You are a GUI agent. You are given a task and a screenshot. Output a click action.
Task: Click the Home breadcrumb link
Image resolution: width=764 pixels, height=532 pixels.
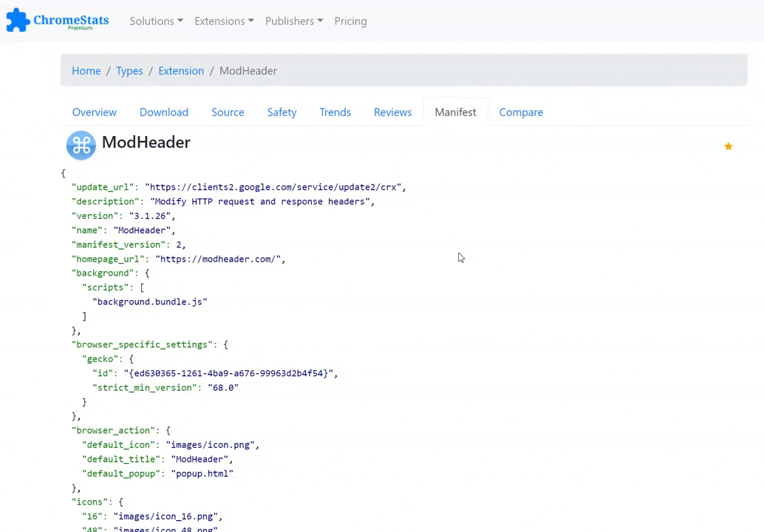tap(86, 71)
